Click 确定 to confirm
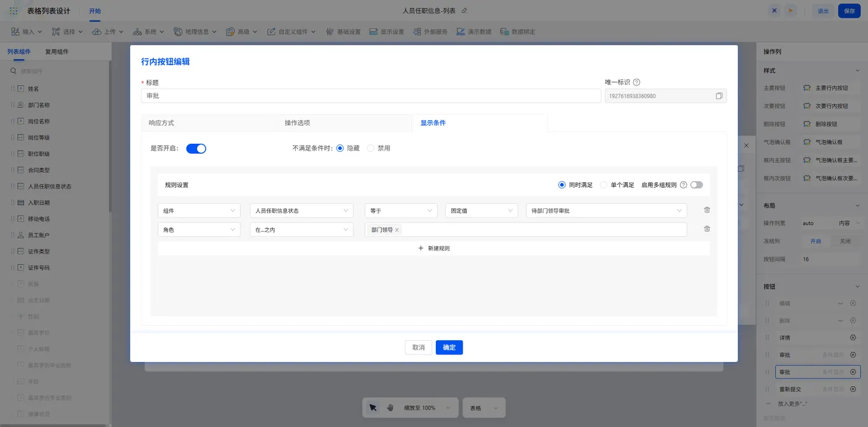Image resolution: width=868 pixels, height=427 pixels. click(449, 348)
